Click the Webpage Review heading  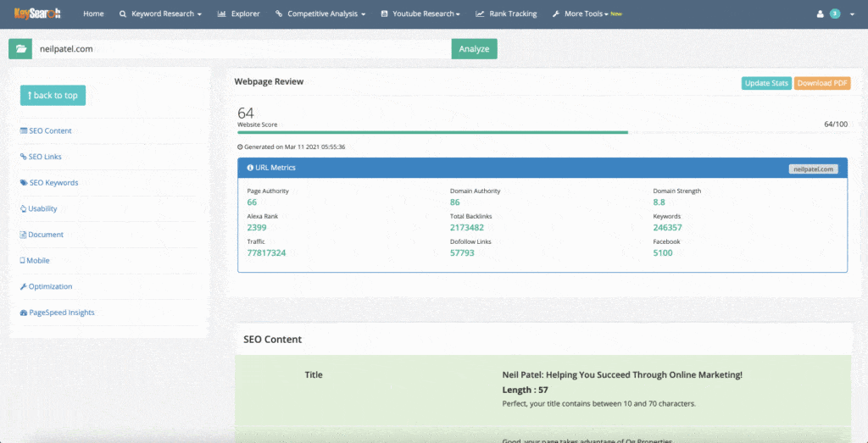(x=269, y=81)
